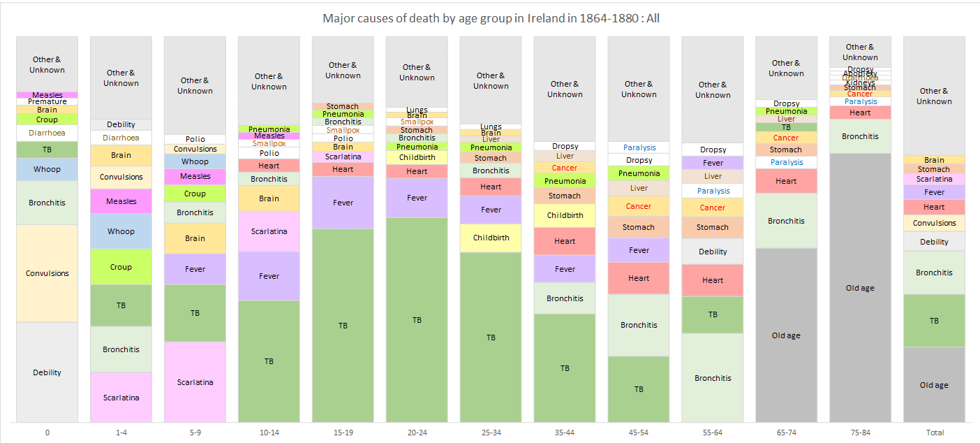Click the Whoop segment for infants under 1
The height and width of the screenshot is (443, 980).
[47, 168]
